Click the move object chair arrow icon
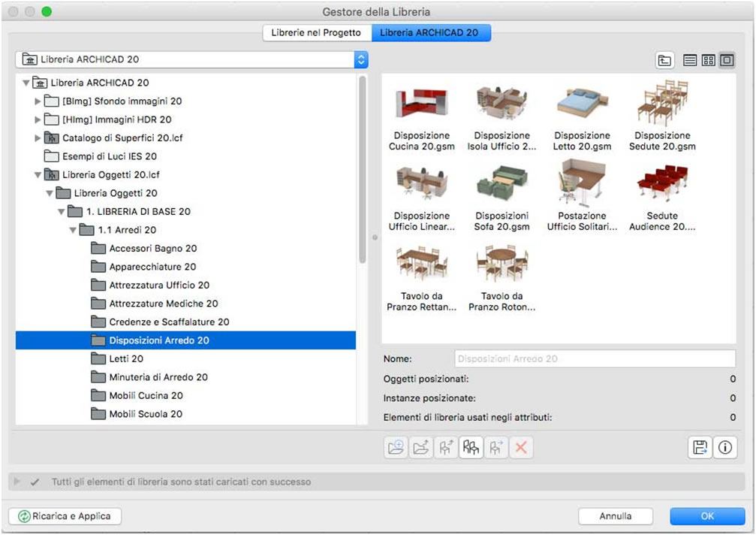Screen dimensions: 756x535 click(496, 448)
